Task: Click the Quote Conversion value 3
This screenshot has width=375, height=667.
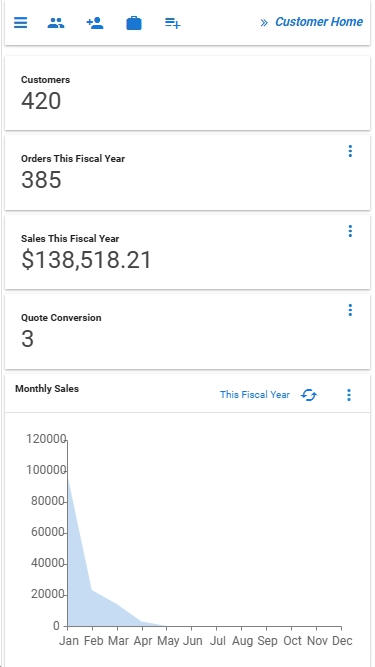Action: [27, 339]
